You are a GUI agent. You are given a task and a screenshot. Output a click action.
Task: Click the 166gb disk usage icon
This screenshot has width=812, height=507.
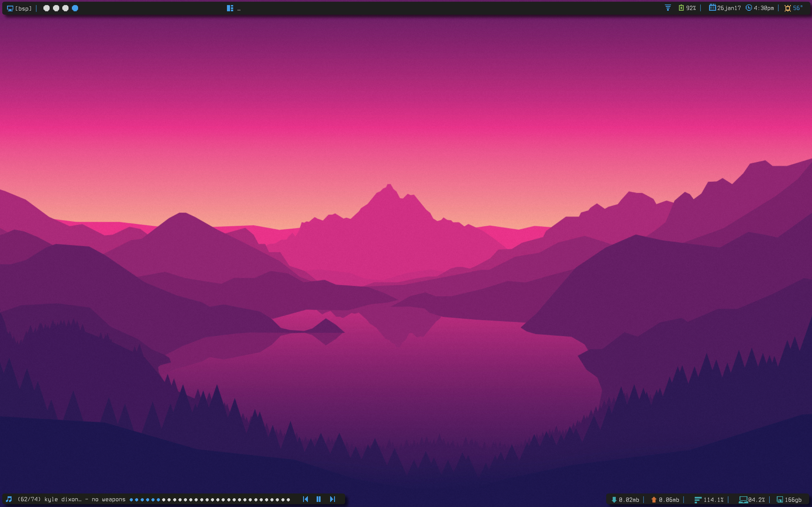(780, 500)
